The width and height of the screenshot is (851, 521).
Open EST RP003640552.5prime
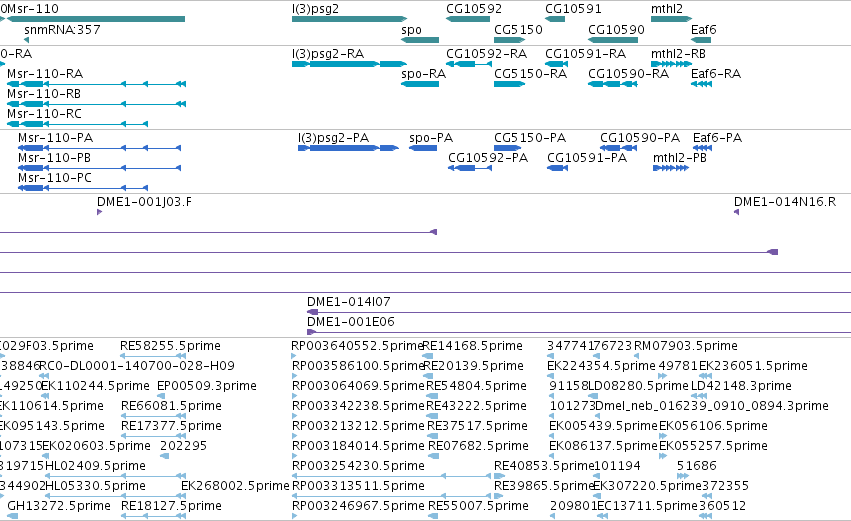pyautogui.click(x=294, y=355)
